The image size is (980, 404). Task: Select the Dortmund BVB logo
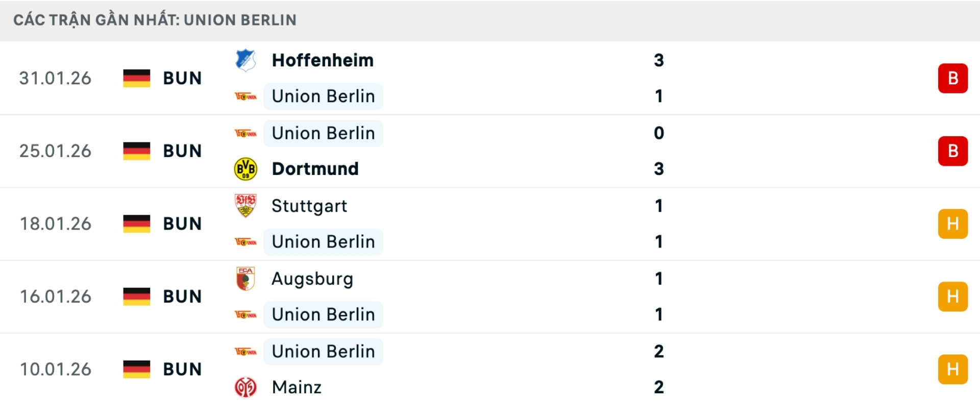click(247, 168)
